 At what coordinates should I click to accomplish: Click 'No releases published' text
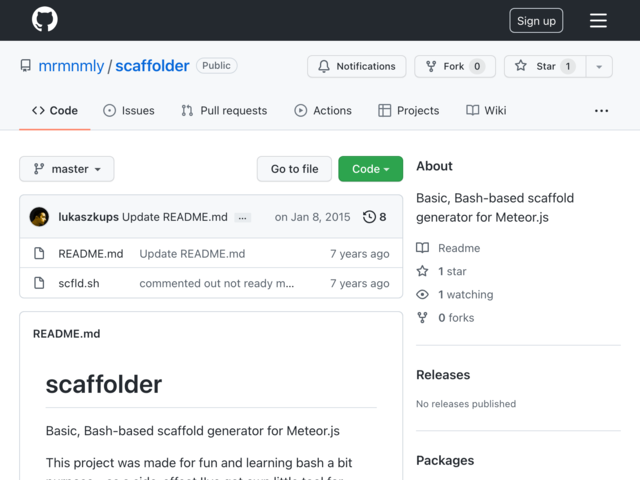coord(466,404)
